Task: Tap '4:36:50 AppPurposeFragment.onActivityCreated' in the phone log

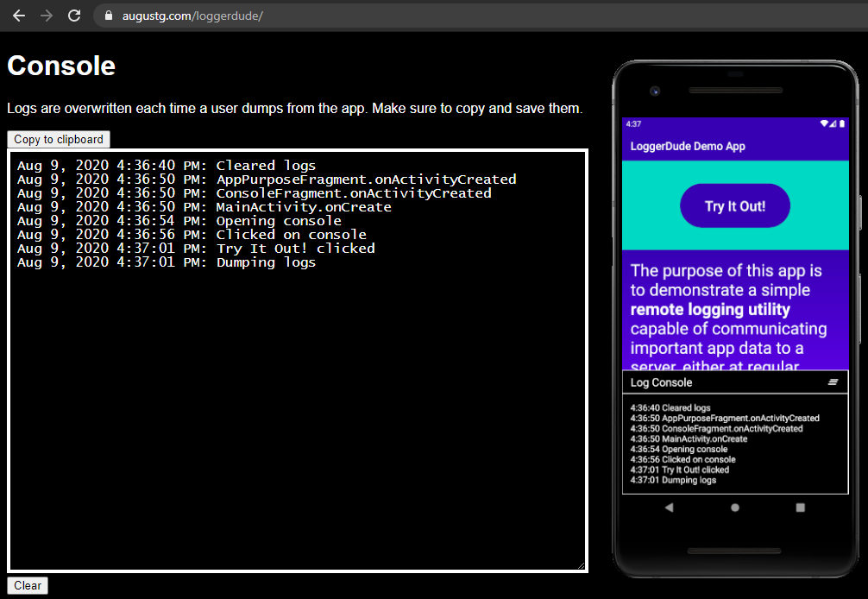Action: click(x=725, y=418)
